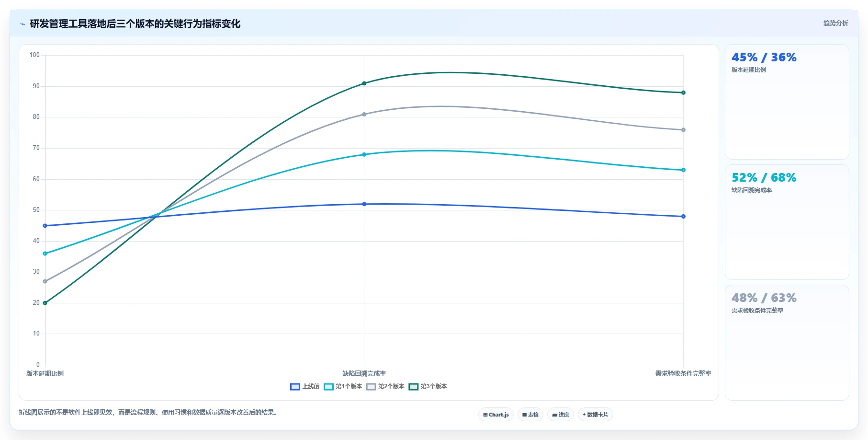Image resolution: width=868 pixels, height=440 pixels.
Task: Click the Chart.js tag
Action: (496, 415)
